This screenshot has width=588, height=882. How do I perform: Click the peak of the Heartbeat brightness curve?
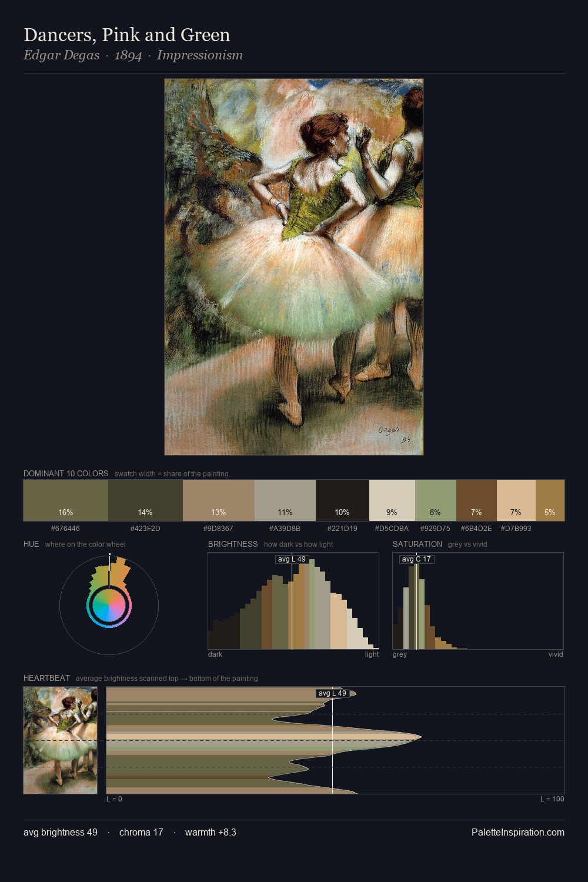[x=420, y=737]
